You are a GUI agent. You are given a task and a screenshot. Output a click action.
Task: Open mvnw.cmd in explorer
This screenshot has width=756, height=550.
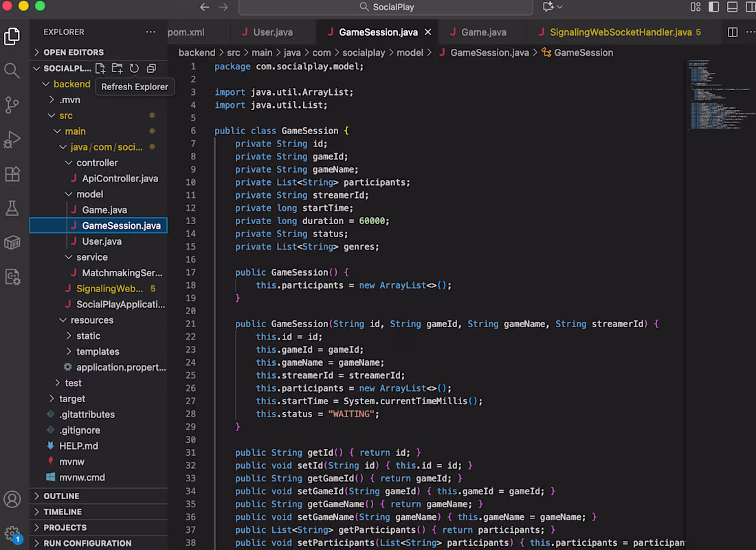coord(82,478)
